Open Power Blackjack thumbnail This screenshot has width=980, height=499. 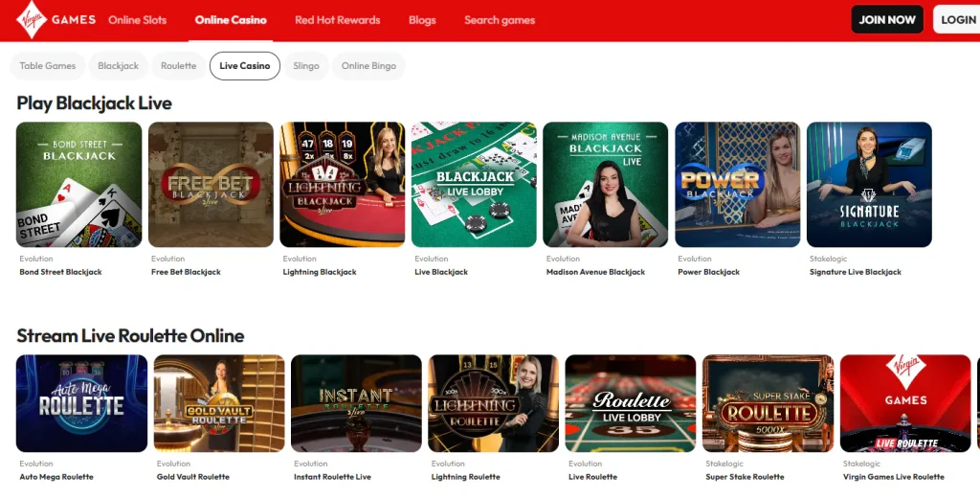(738, 185)
